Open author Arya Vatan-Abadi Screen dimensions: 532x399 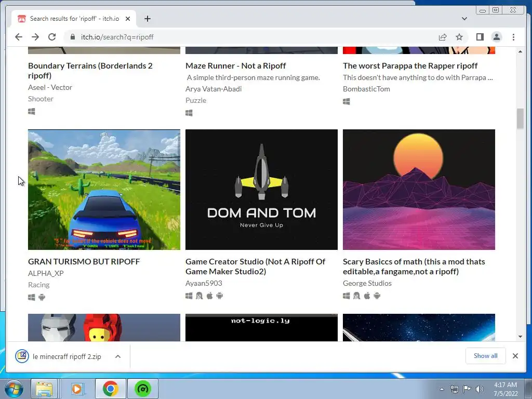click(x=214, y=89)
